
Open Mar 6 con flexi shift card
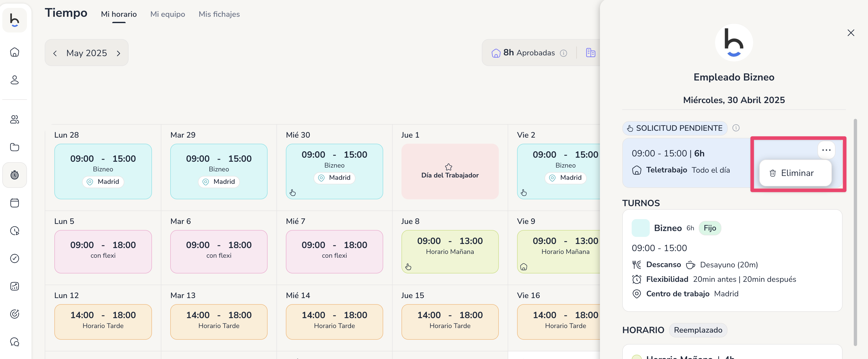coord(219,252)
